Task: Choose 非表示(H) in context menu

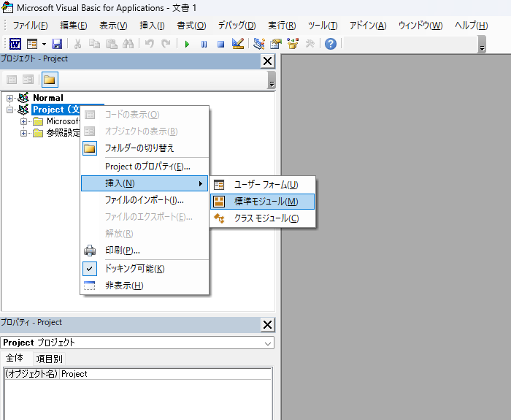Action: (x=145, y=286)
